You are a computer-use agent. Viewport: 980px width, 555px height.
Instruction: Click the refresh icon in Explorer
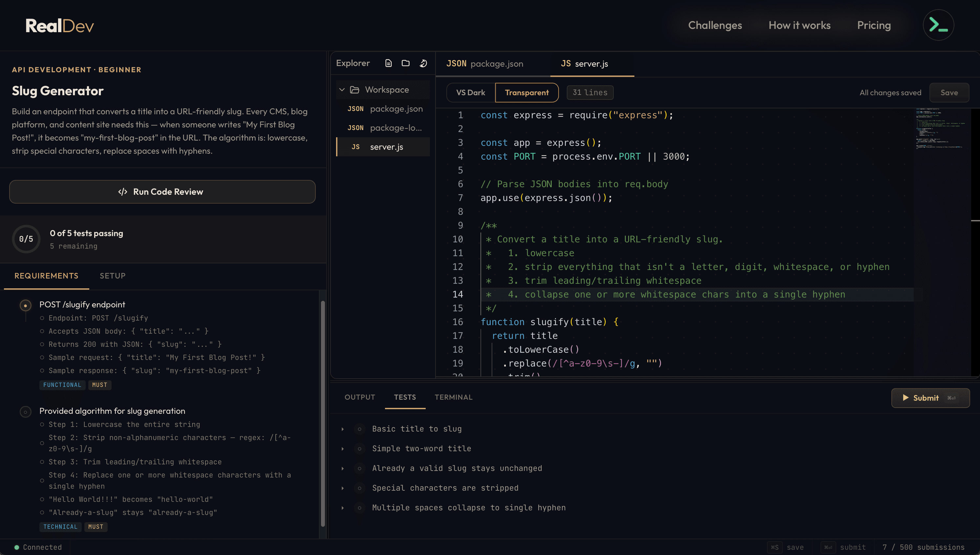tap(423, 63)
